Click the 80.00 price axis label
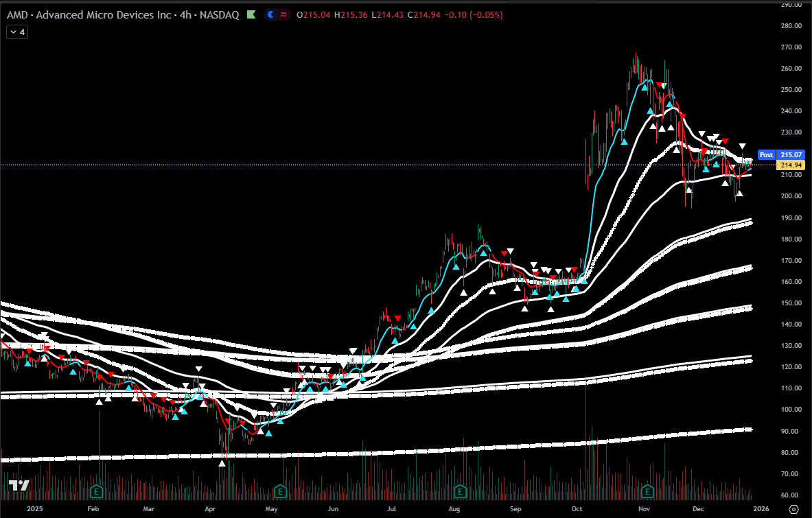 pyautogui.click(x=792, y=452)
